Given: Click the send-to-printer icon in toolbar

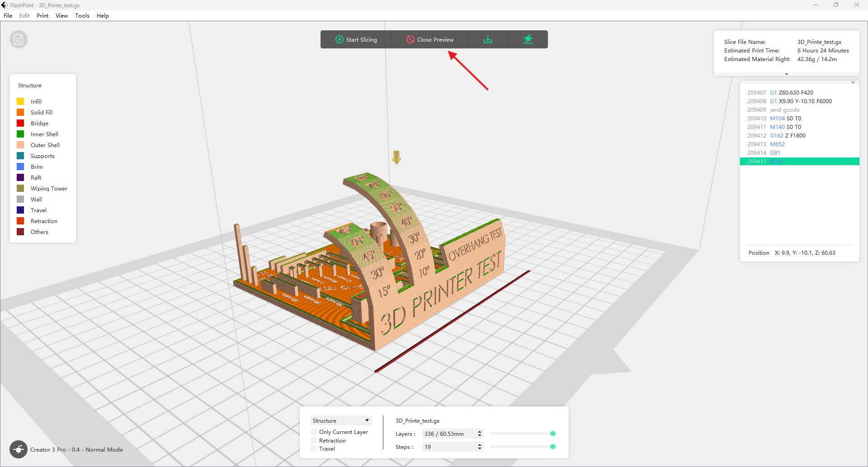Looking at the screenshot, I should [528, 39].
